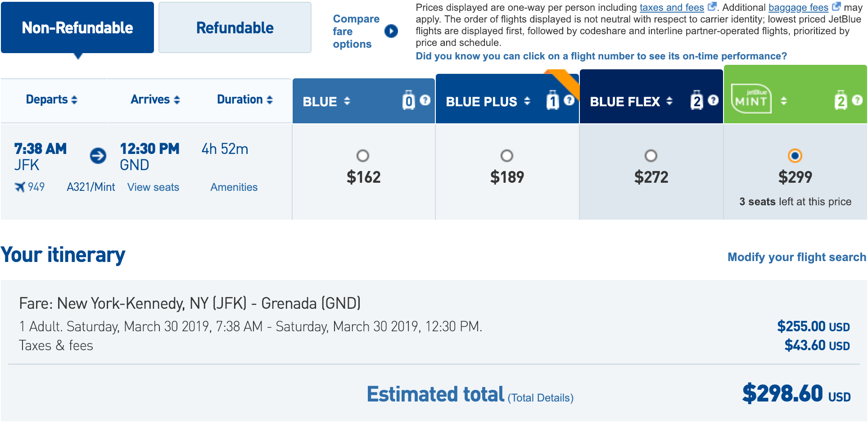The image size is (868, 424).
Task: Open the Blue fare help question mark
Action: [x=425, y=100]
